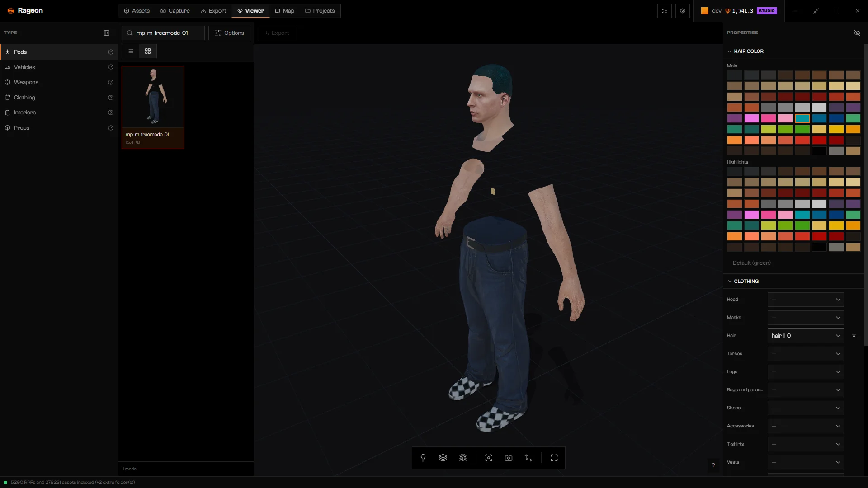Click the bug debug icon in viewer toolbar

tap(463, 458)
